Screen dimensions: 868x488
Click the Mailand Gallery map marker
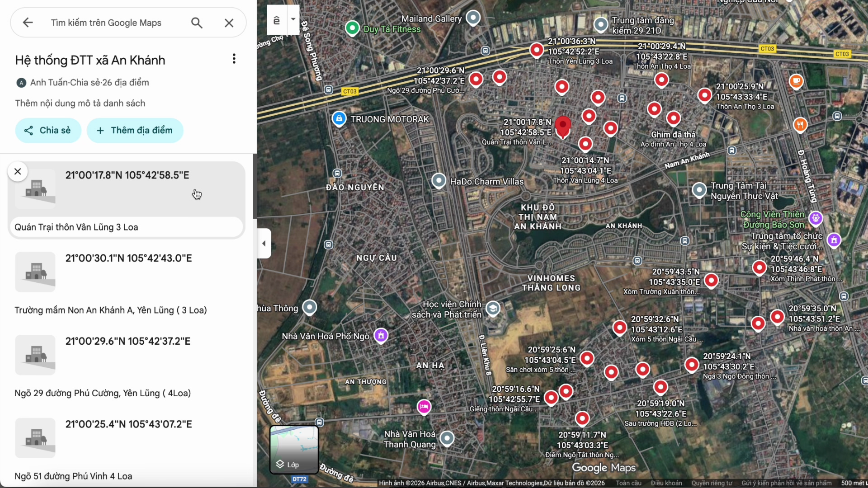pyautogui.click(x=473, y=18)
